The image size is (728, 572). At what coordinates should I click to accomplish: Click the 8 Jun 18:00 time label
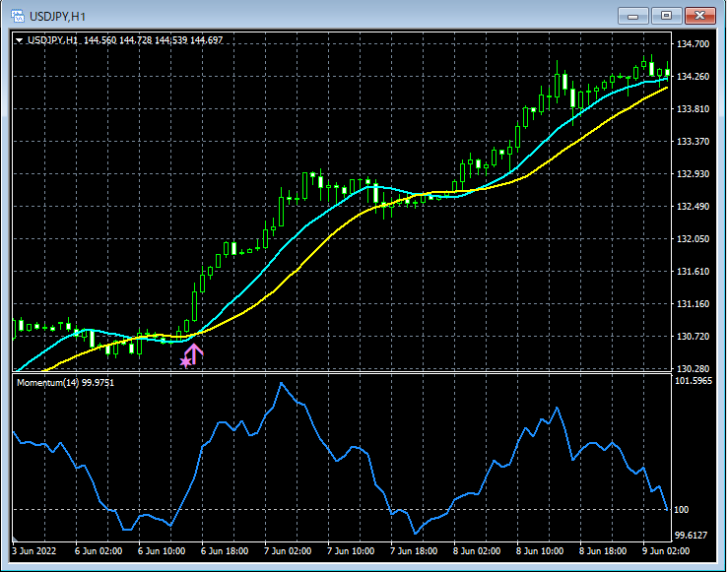pyautogui.click(x=603, y=551)
